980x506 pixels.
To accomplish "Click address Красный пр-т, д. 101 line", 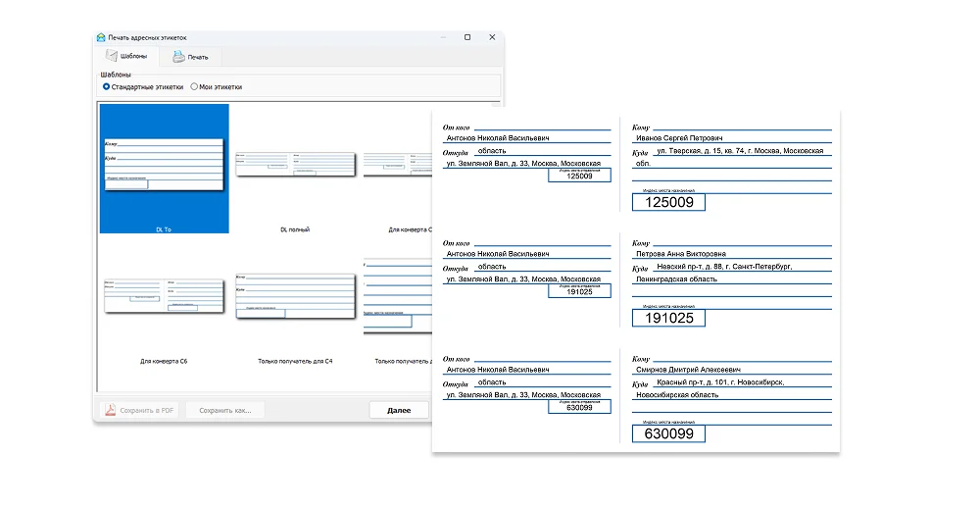I will click(x=720, y=382).
